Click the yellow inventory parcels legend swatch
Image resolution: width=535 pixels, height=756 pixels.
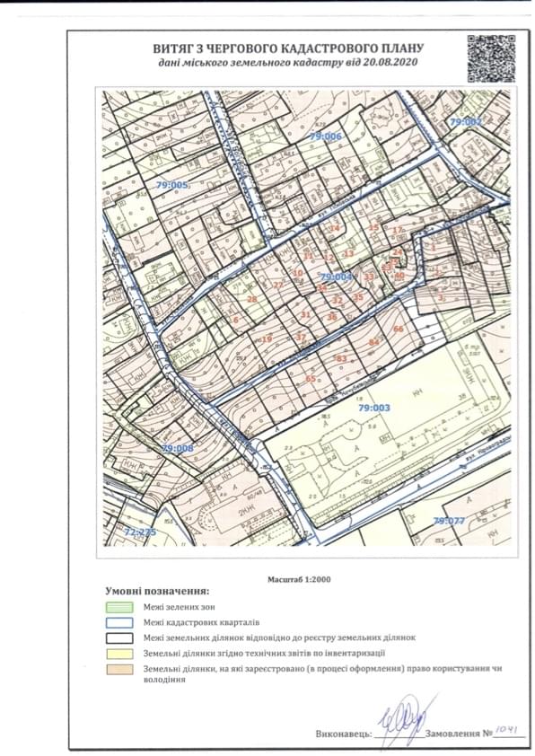tap(119, 654)
